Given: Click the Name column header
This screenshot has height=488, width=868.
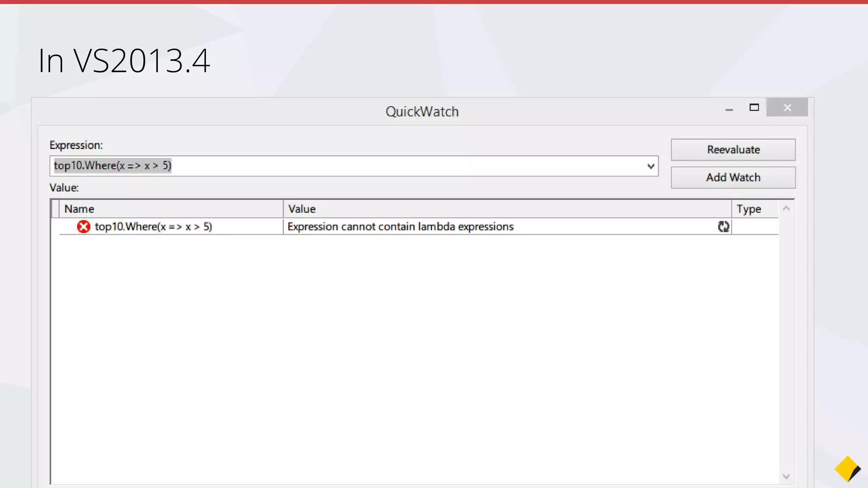Looking at the screenshot, I should [x=171, y=209].
